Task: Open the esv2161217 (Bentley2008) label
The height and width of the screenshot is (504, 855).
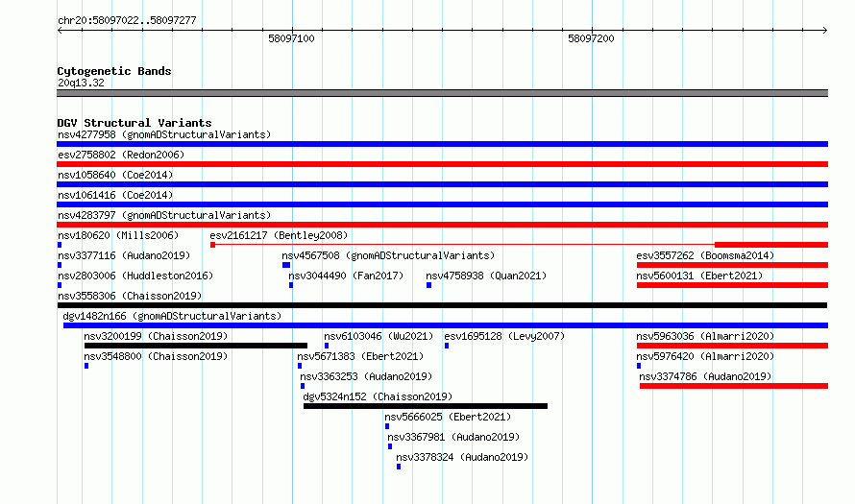Action: pyautogui.click(x=279, y=235)
